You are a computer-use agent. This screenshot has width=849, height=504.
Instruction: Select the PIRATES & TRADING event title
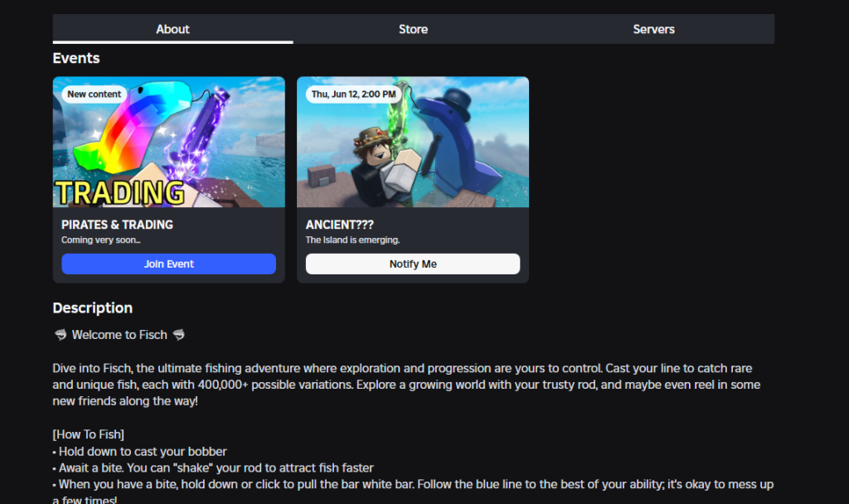click(x=117, y=225)
